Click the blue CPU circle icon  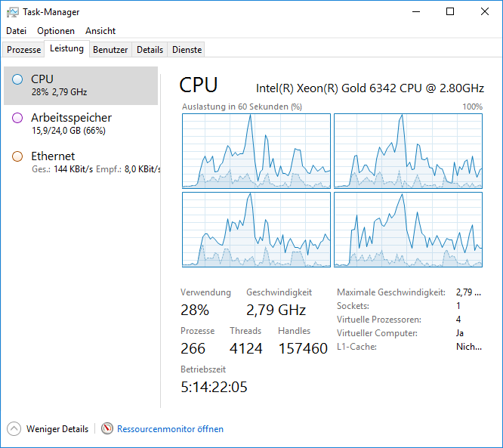pos(17,79)
